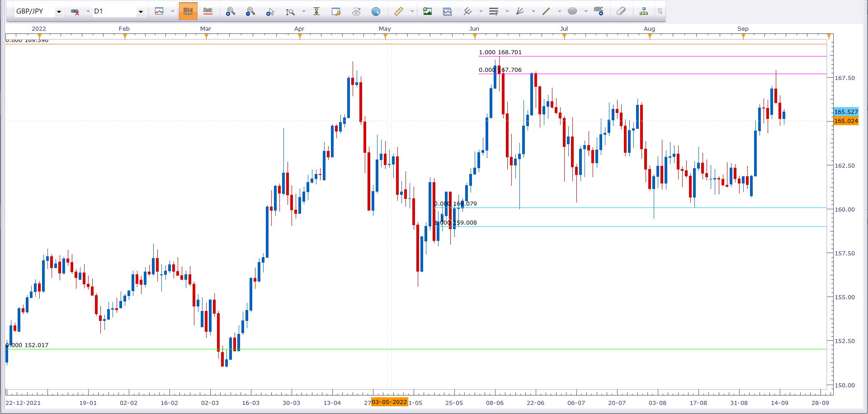The height and width of the screenshot is (414, 868).
Task: Click the chart template window icon
Action: tap(447, 11)
